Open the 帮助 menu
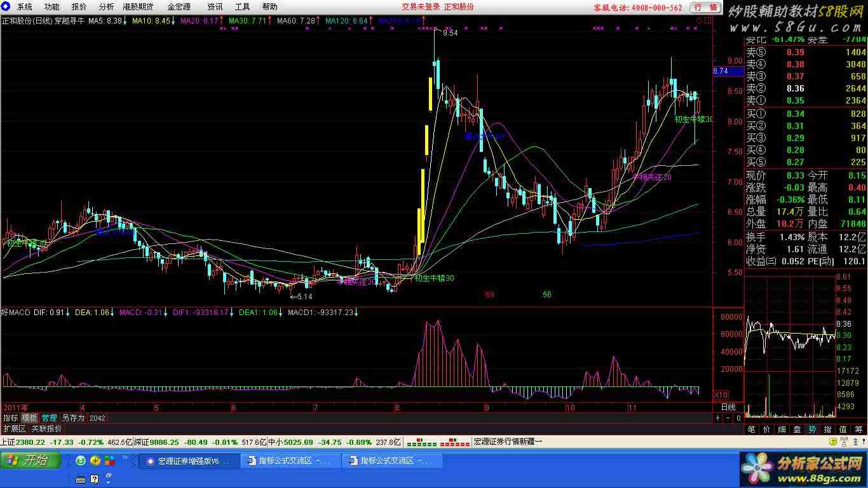 pyautogui.click(x=269, y=7)
